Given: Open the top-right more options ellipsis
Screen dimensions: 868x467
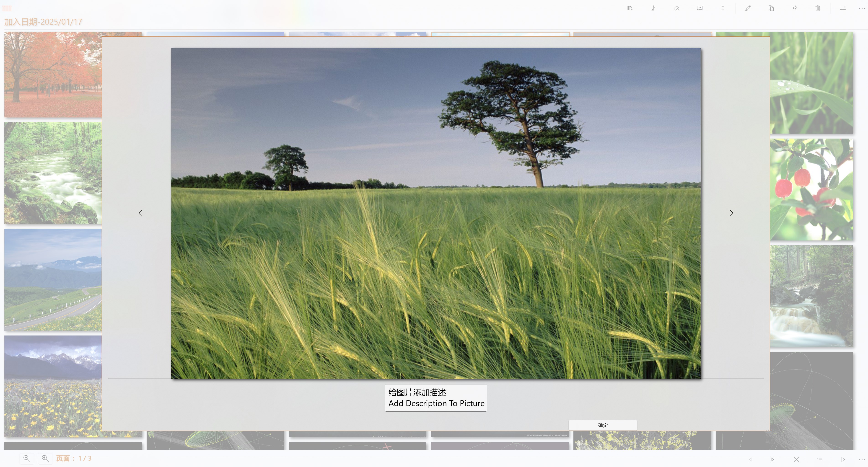Looking at the screenshot, I should point(862,8).
